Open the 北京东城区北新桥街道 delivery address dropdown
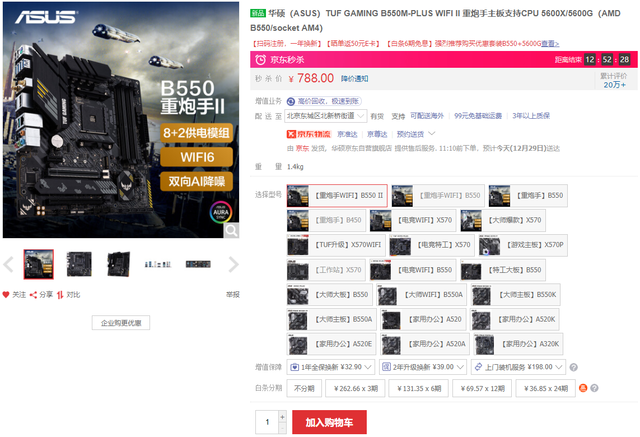The height and width of the screenshot is (437, 640). [326, 116]
